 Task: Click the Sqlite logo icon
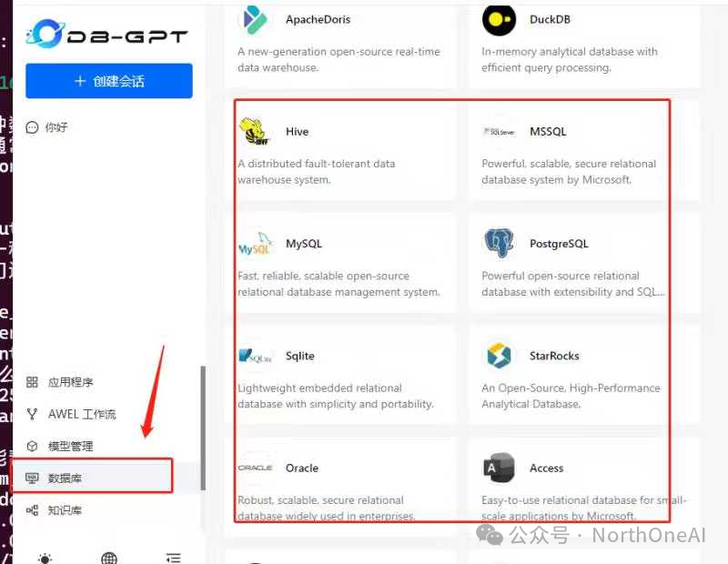click(x=255, y=356)
